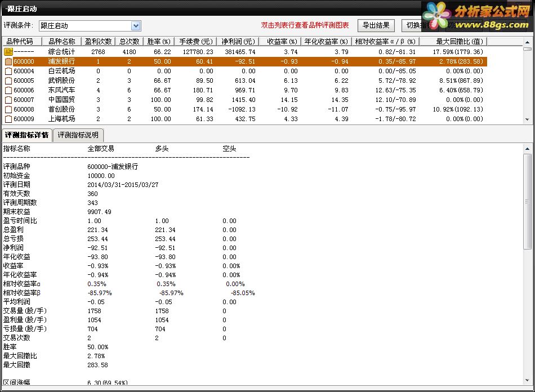Click the 期末权益 value 9907.49
This screenshot has height=392, width=535.
tap(99, 212)
